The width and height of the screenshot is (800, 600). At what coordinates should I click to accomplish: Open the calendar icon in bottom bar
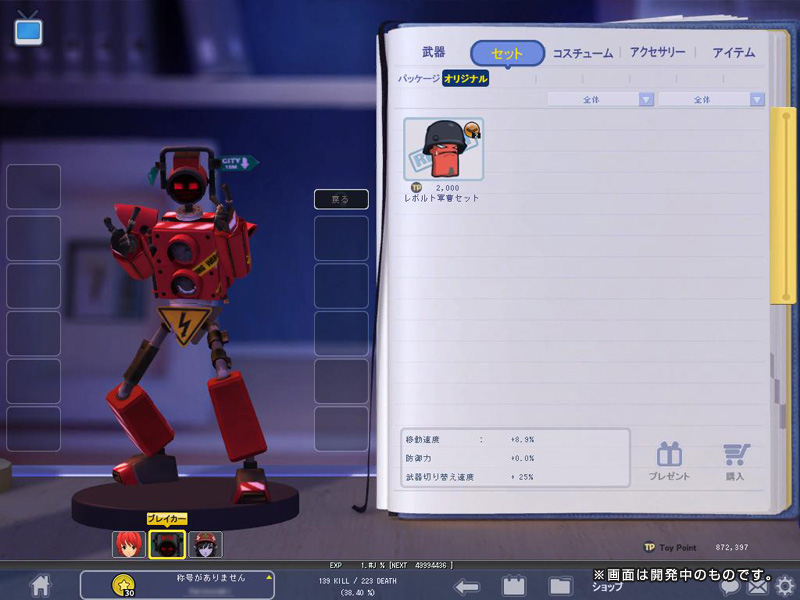click(x=514, y=585)
